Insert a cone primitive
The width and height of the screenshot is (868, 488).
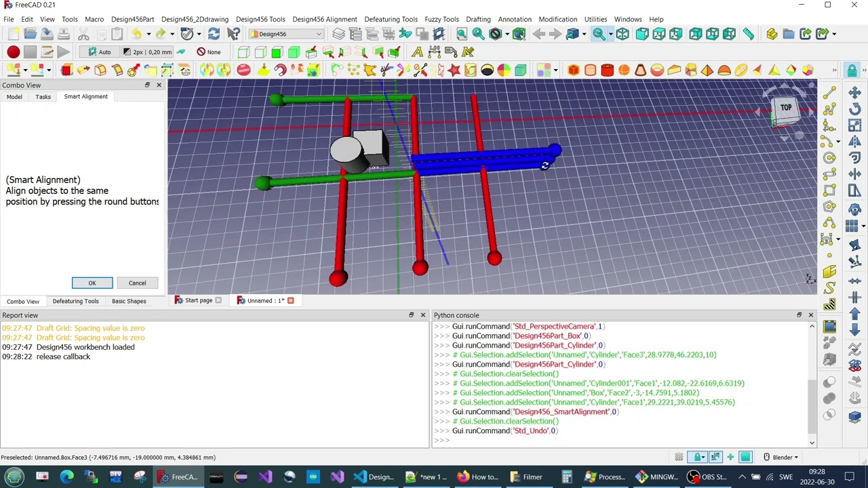[x=640, y=70]
